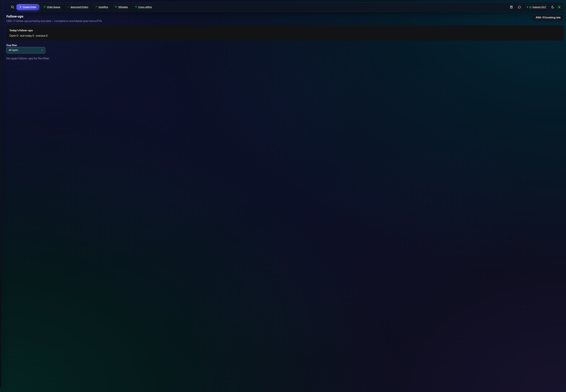Screen dimensions: 566x392
Task: Click the "Today's follow-ups" card title
Action: (x=21, y=30)
